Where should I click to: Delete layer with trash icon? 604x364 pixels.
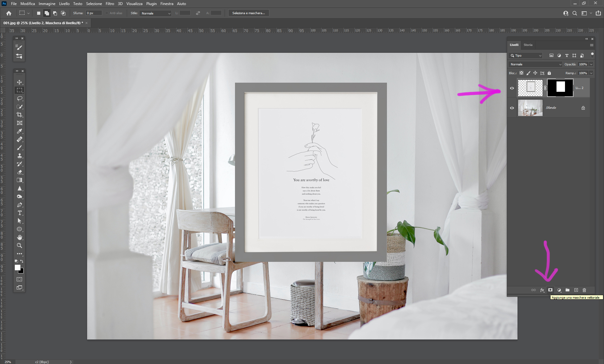[x=584, y=290]
